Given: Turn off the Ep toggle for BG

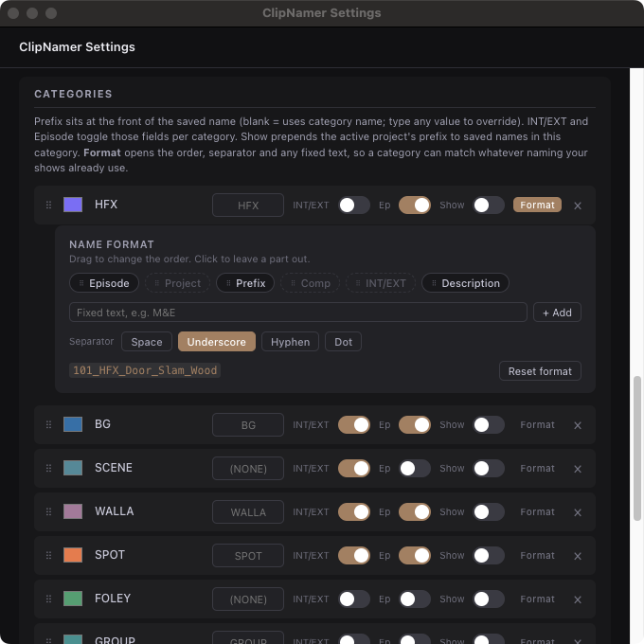Looking at the screenshot, I should point(415,424).
